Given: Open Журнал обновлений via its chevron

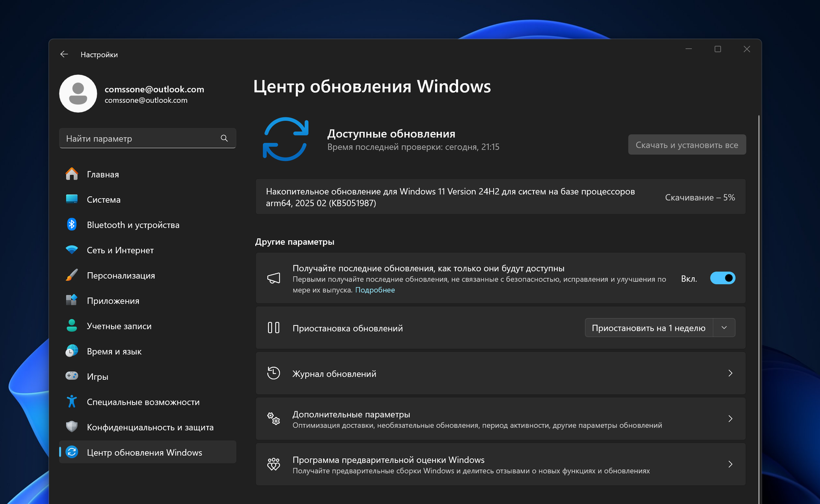Looking at the screenshot, I should pos(730,373).
